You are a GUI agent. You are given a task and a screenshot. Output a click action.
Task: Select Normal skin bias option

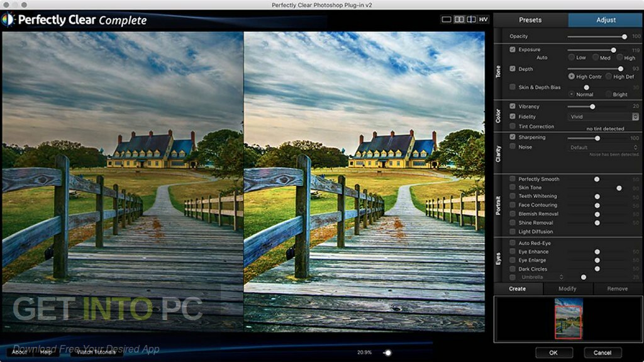[571, 94]
